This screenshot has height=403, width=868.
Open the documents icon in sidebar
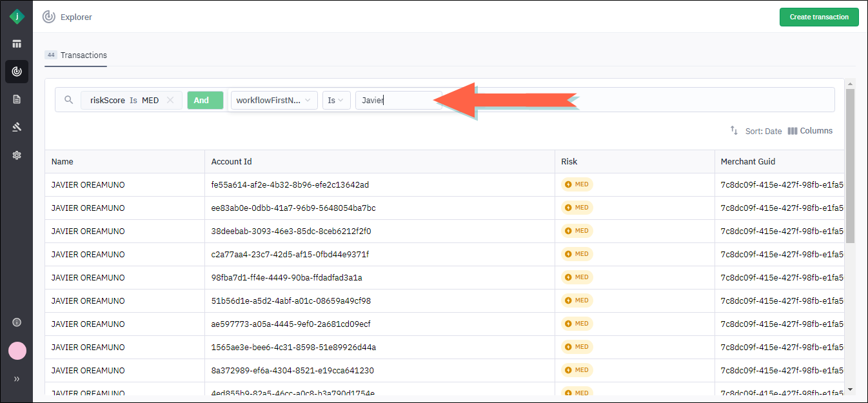(x=17, y=99)
